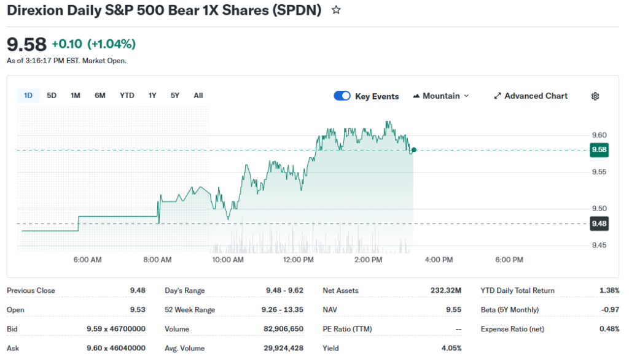Viewport: 629px width, 364px height.
Task: Open chart settings gear icon
Action: pos(595,96)
